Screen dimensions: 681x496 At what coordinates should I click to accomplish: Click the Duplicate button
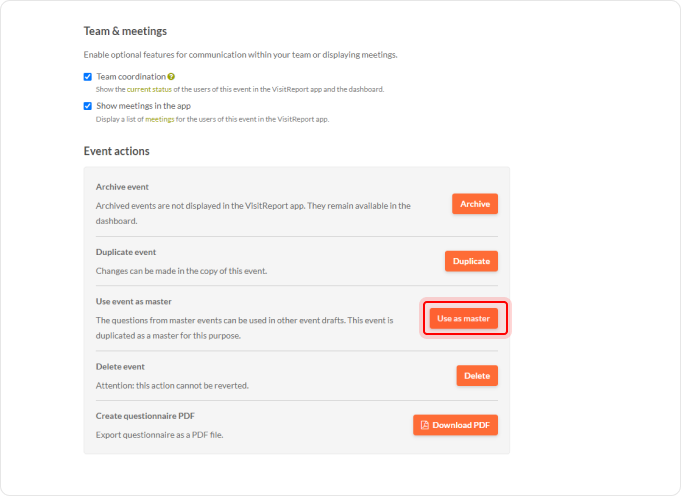coord(471,261)
